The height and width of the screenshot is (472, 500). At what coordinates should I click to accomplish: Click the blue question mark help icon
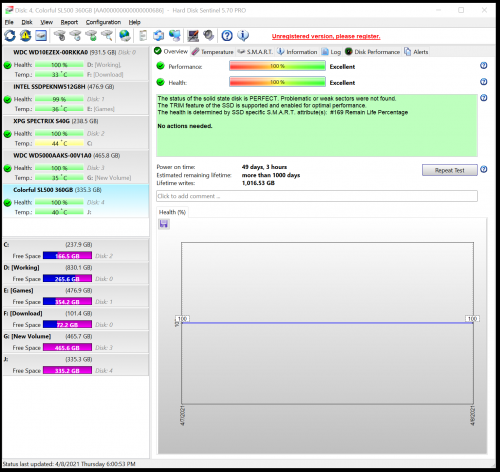(227, 35)
